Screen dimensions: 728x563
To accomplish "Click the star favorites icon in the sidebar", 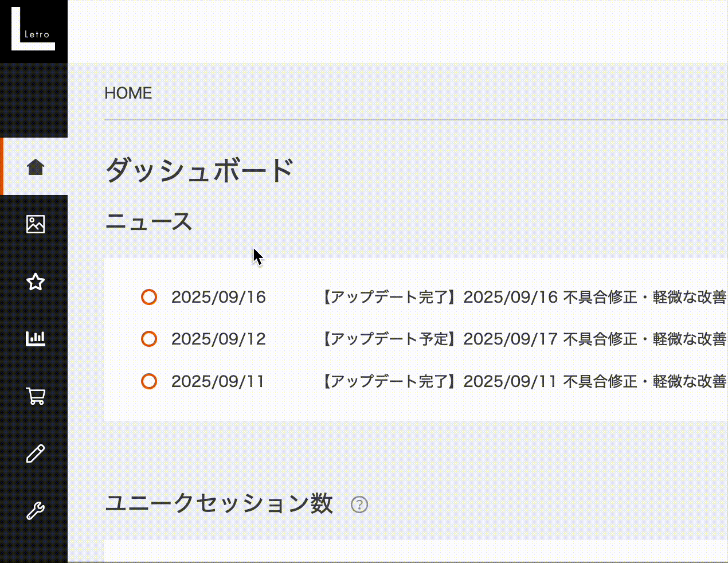I will tap(36, 281).
